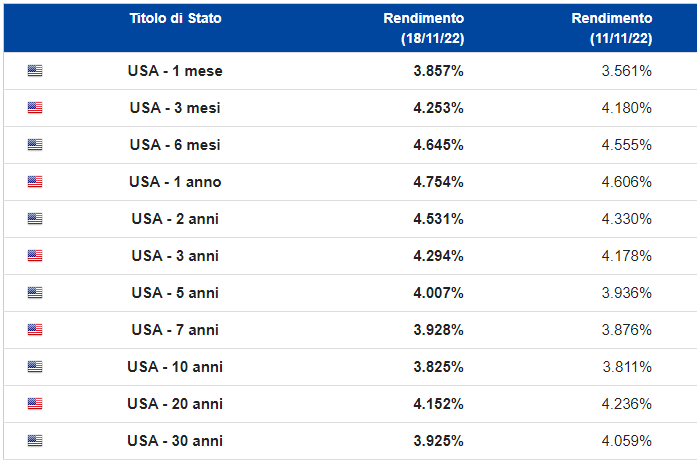Image resolution: width=697 pixels, height=462 pixels.
Task: Click the flag icon beside USA - 1 anno
Action: click(35, 182)
